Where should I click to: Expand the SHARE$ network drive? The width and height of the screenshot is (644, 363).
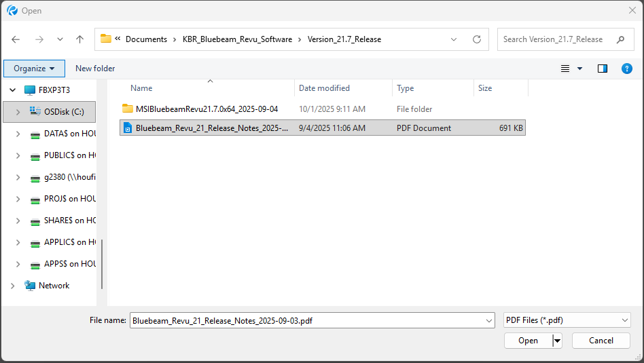click(18, 221)
